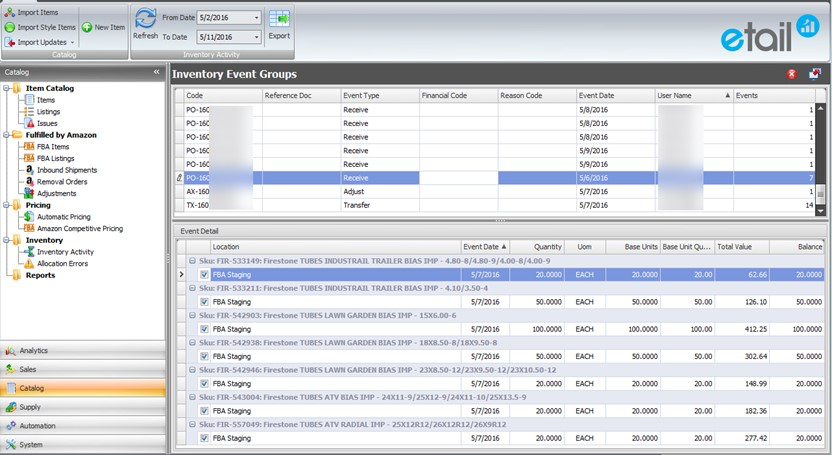Open Allocation Errors node

tap(62, 263)
